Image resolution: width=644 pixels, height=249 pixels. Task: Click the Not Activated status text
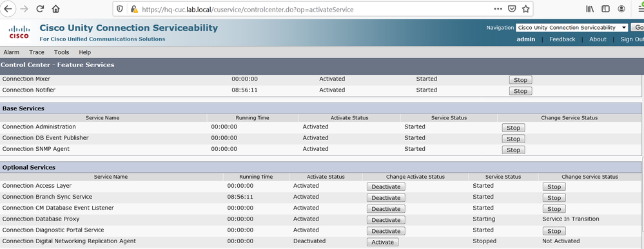tap(561, 241)
